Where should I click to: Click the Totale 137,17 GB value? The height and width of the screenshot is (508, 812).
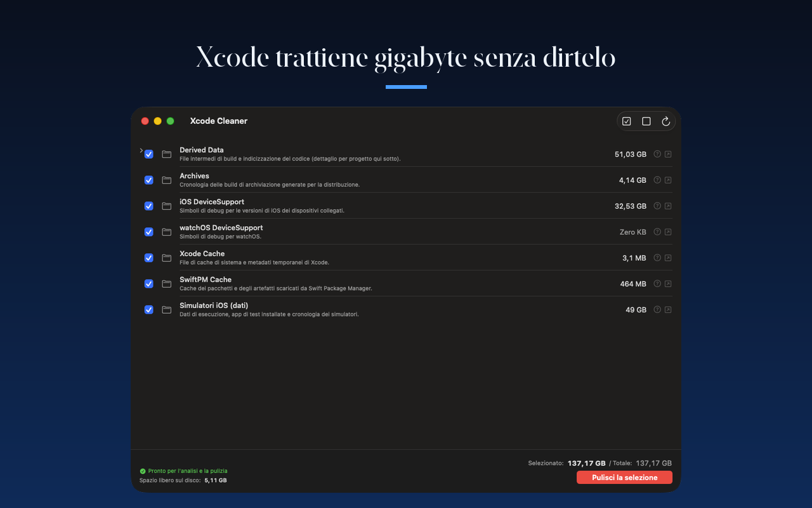pyautogui.click(x=654, y=464)
